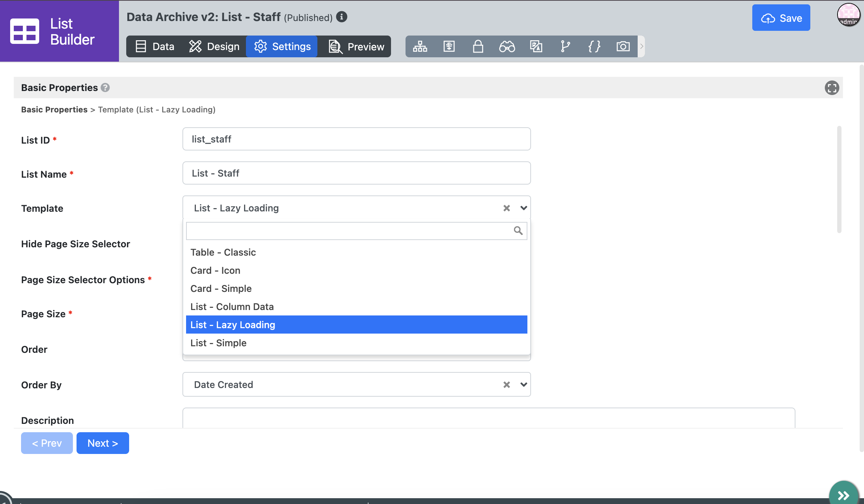Open the curly braces JSON icon
Image resolution: width=864 pixels, height=504 pixels.
594,46
